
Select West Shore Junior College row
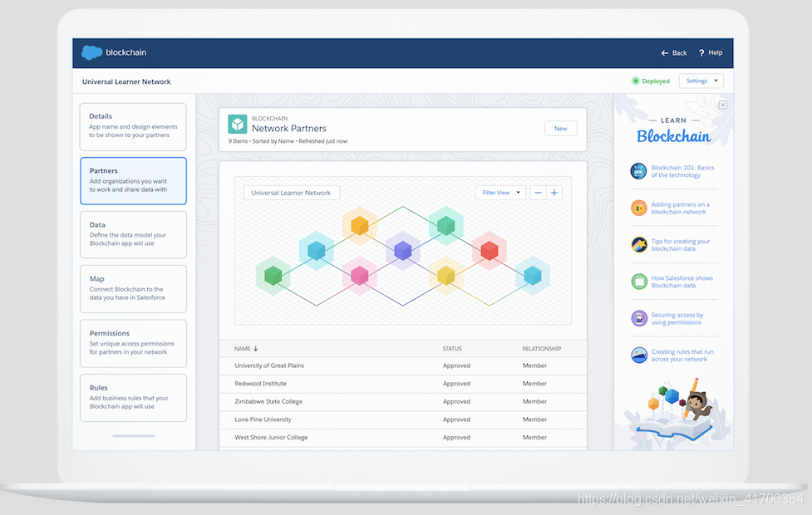coord(403,438)
